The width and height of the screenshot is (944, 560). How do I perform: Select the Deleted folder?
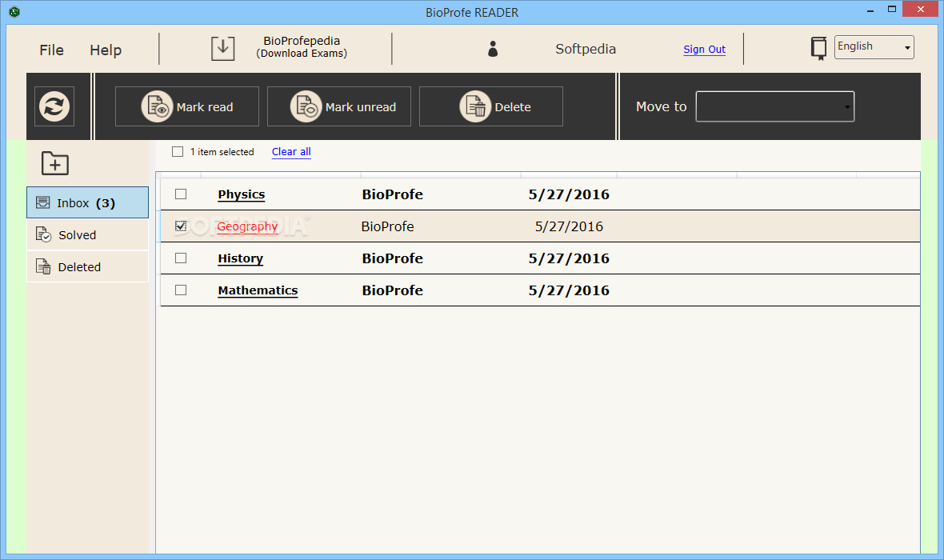pos(87,266)
